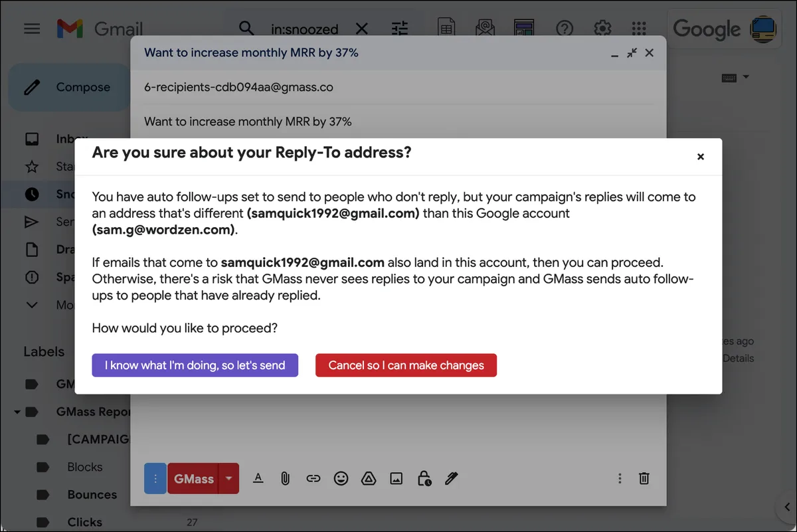Open the [CAMPAIGNS] label
This screenshot has height=532, width=797.
[x=98, y=439]
